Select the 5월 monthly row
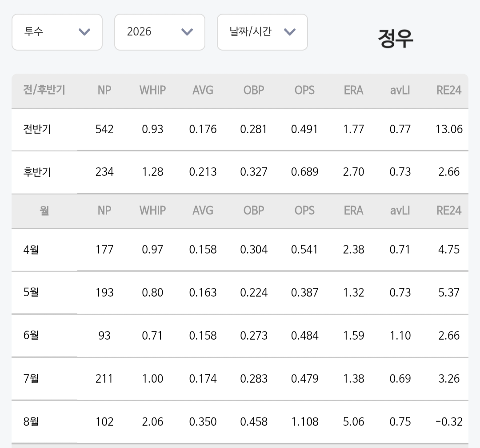Screen dimensions: 480x448 [240, 293]
